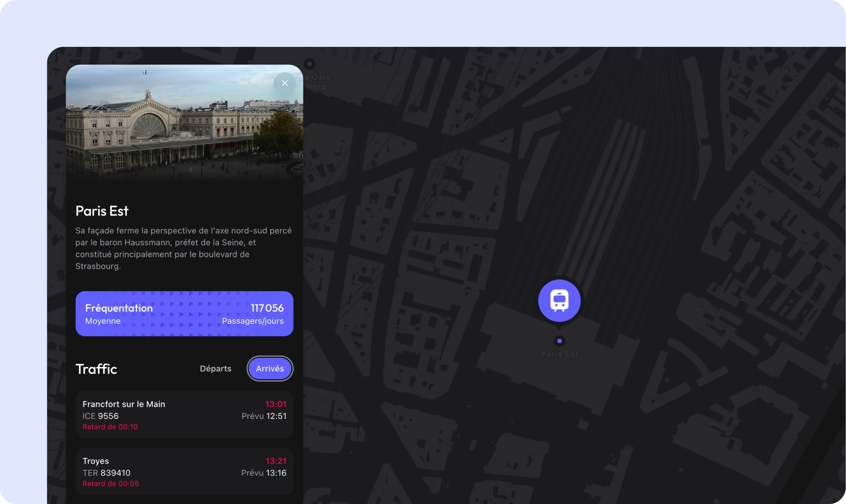The height and width of the screenshot is (504, 846).
Task: Click the 'Passagers/jours' unit label
Action: point(253,321)
